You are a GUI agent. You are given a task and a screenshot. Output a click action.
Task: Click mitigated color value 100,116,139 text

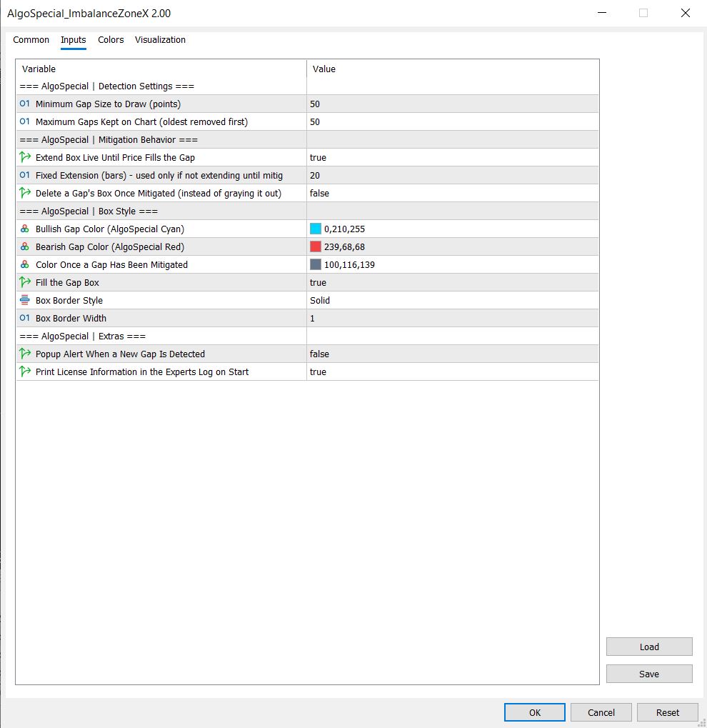click(349, 264)
